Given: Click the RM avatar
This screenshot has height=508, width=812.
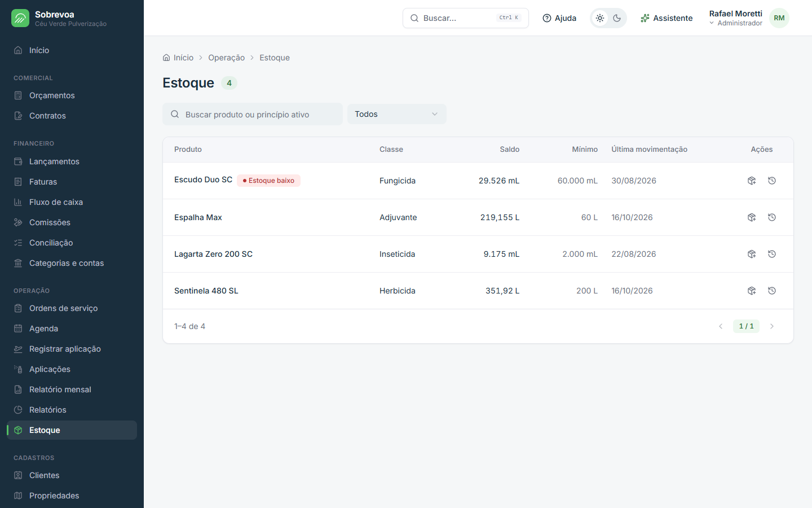Looking at the screenshot, I should [x=779, y=18].
